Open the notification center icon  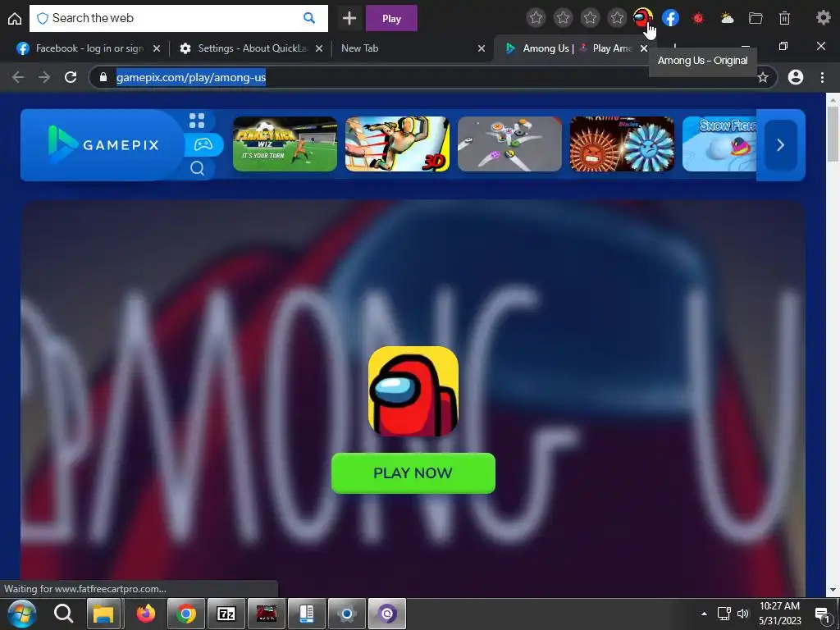point(823,615)
